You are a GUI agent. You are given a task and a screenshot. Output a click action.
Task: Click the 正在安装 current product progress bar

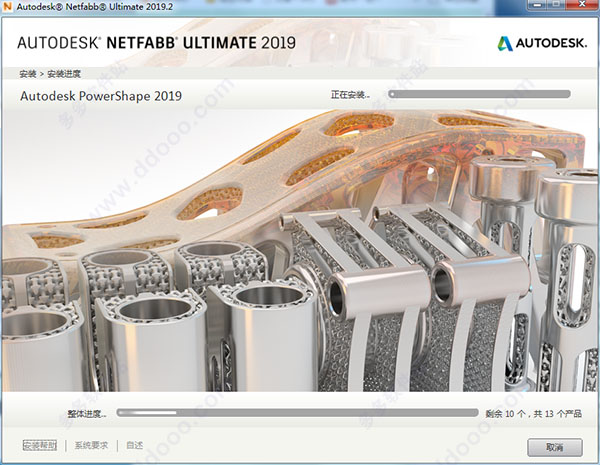point(479,94)
